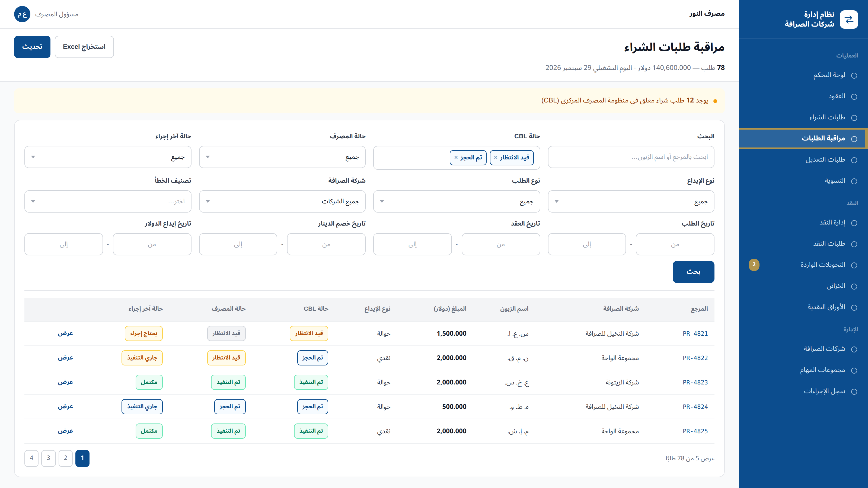868x488 pixels.
Task: Open reference link PR-4824
Action: pyautogui.click(x=695, y=406)
